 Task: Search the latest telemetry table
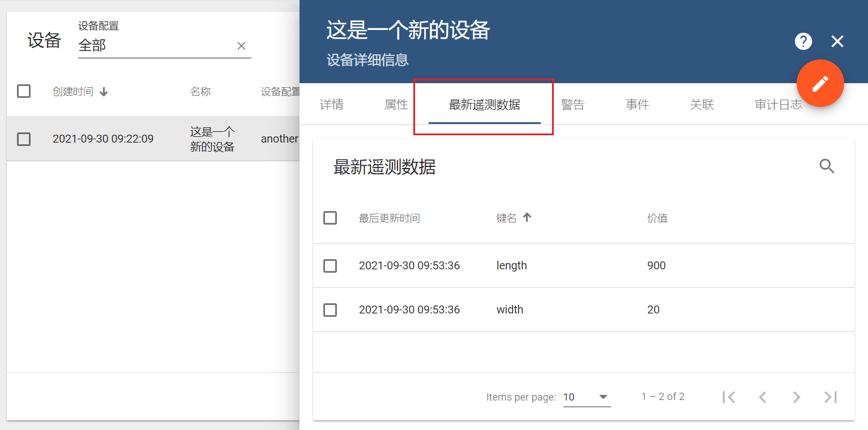(x=827, y=166)
